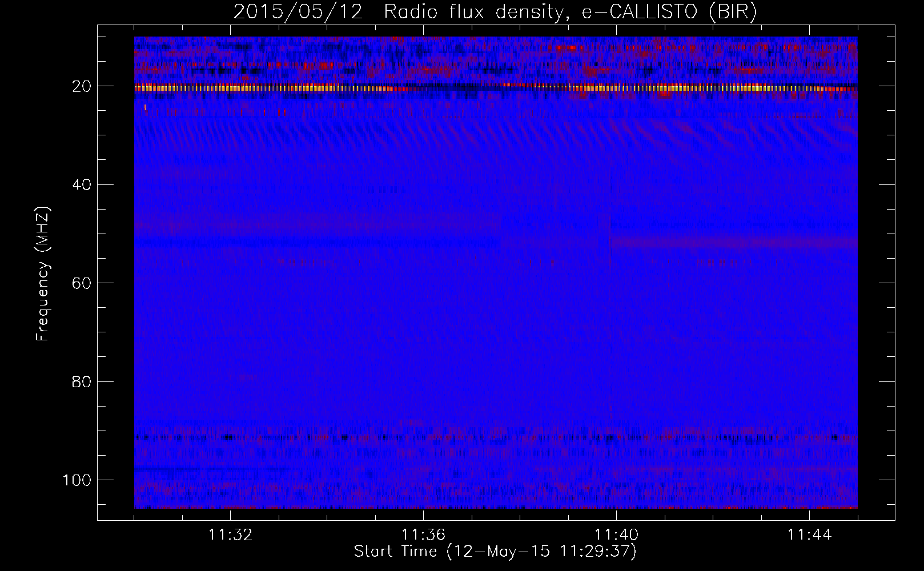This screenshot has height=571, width=924.
Task: Click the y-axis tick label '20'
Action: pyautogui.click(x=82, y=86)
